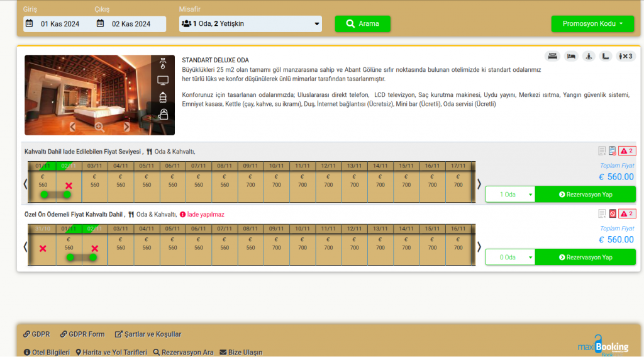Open the refundable rate's document list icon
This screenshot has width=644, height=357.
point(602,151)
